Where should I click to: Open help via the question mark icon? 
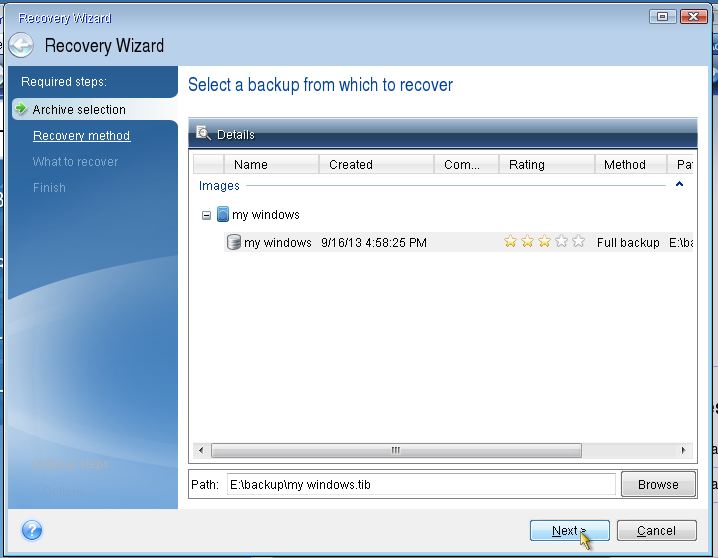coord(32,531)
